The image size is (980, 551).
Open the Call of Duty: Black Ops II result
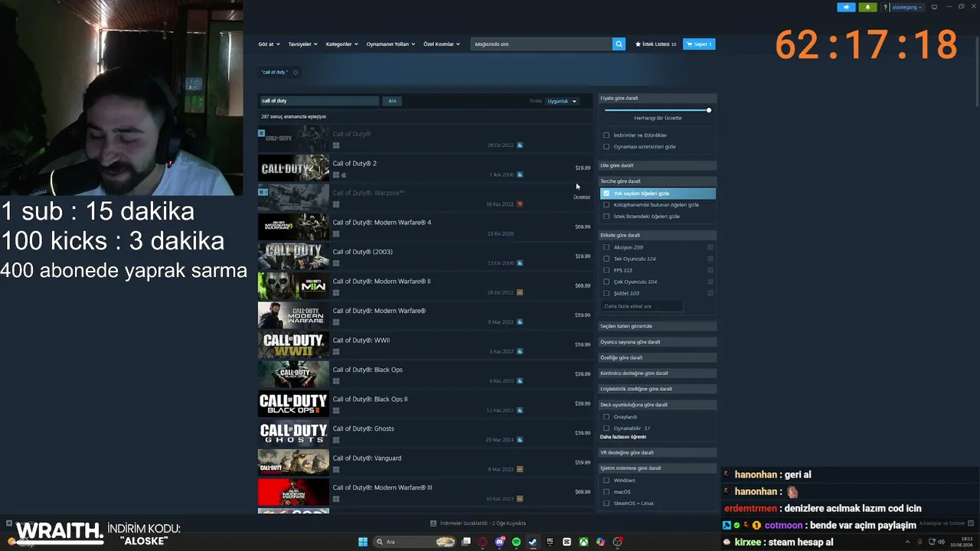pyautogui.click(x=426, y=404)
